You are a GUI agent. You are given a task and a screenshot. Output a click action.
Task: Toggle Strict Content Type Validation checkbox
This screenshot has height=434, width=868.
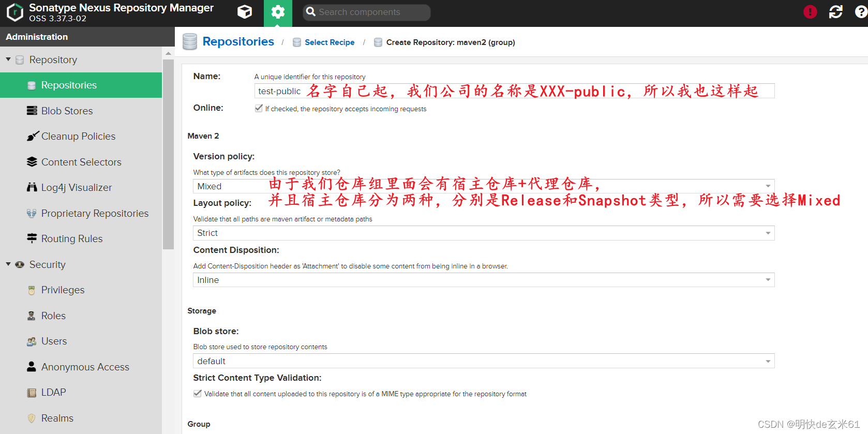198,393
